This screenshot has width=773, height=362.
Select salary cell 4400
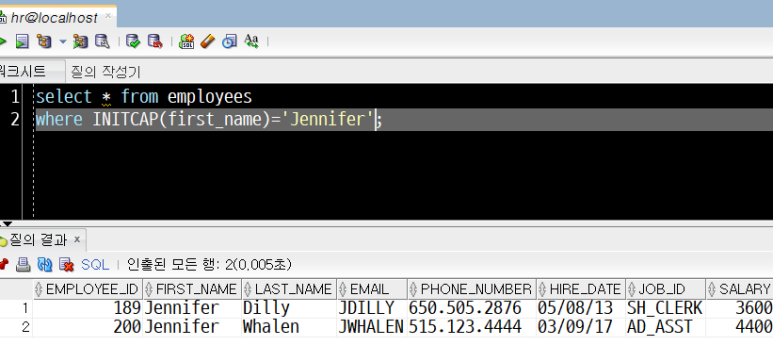click(739, 327)
